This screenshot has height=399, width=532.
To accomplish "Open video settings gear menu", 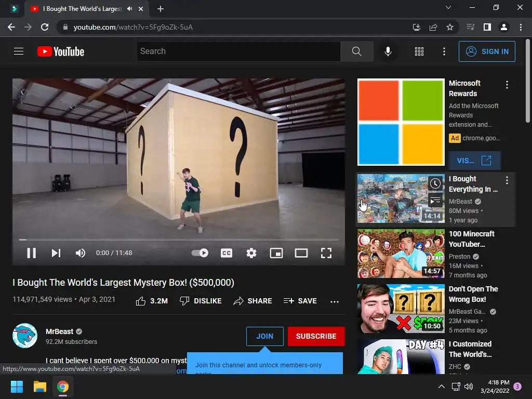I will [x=251, y=253].
